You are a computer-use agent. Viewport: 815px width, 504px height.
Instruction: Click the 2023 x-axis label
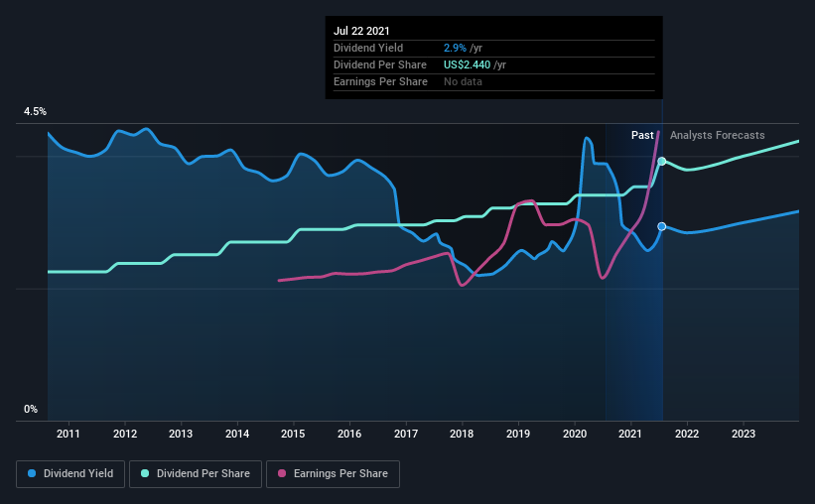(744, 434)
